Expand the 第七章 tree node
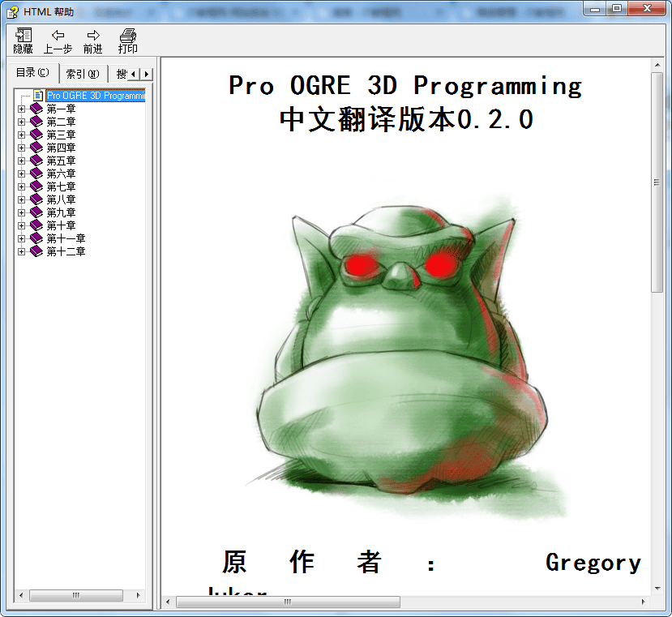 21,186
